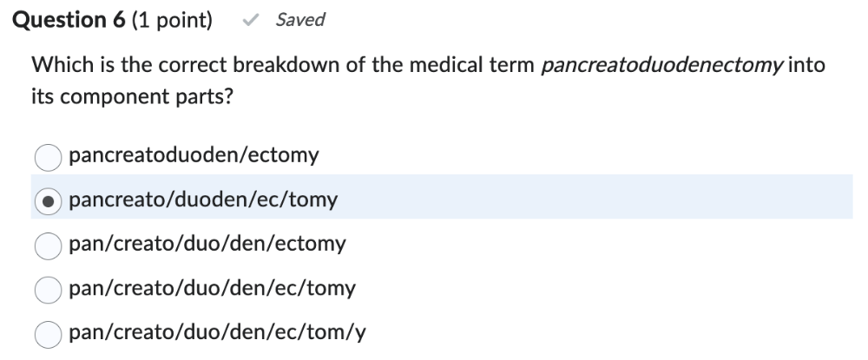
Task: Pick the "pan/creato/duo/den/ec/tomy" radio button
Action: click(x=49, y=290)
